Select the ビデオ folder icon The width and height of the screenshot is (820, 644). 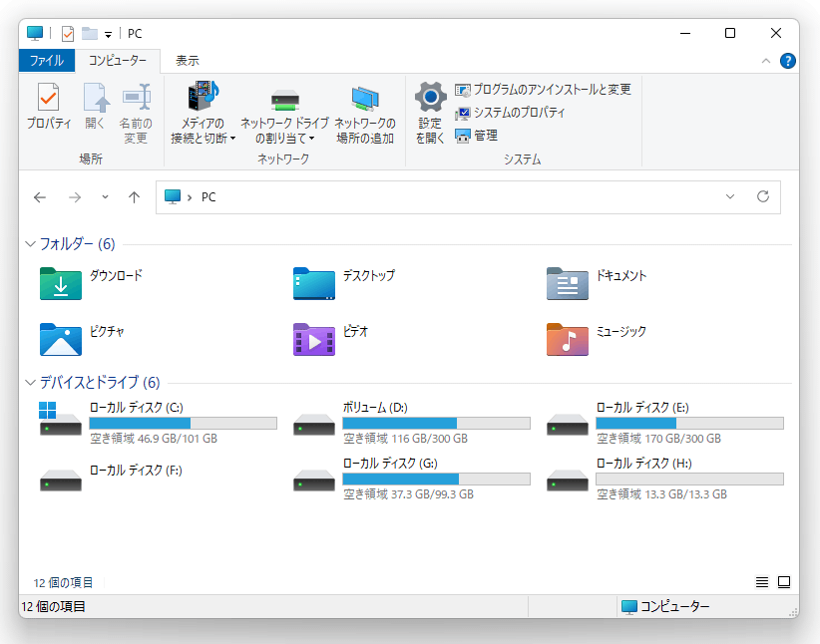point(314,339)
